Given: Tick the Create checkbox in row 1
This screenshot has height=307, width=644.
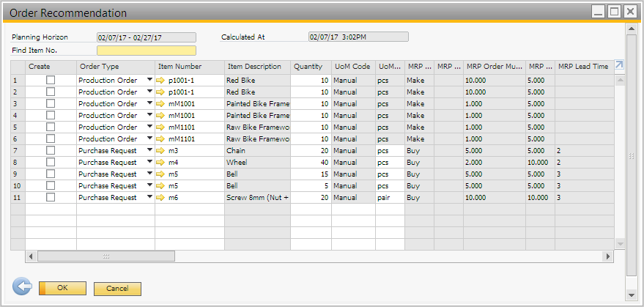Looking at the screenshot, I should tap(51, 81).
